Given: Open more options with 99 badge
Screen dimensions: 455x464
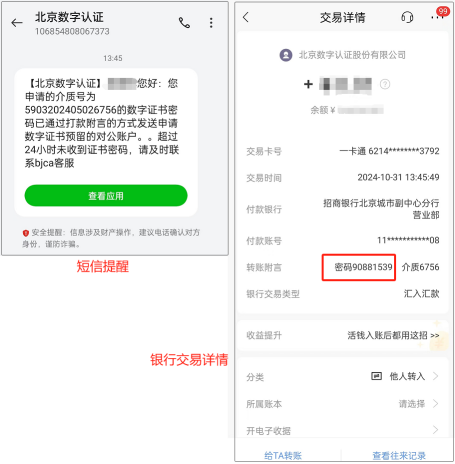Looking at the screenshot, I should pyautogui.click(x=439, y=15).
